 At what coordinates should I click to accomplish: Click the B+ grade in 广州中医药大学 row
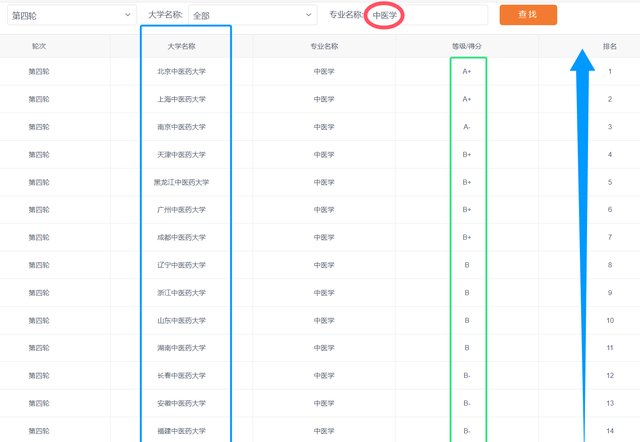point(467,210)
